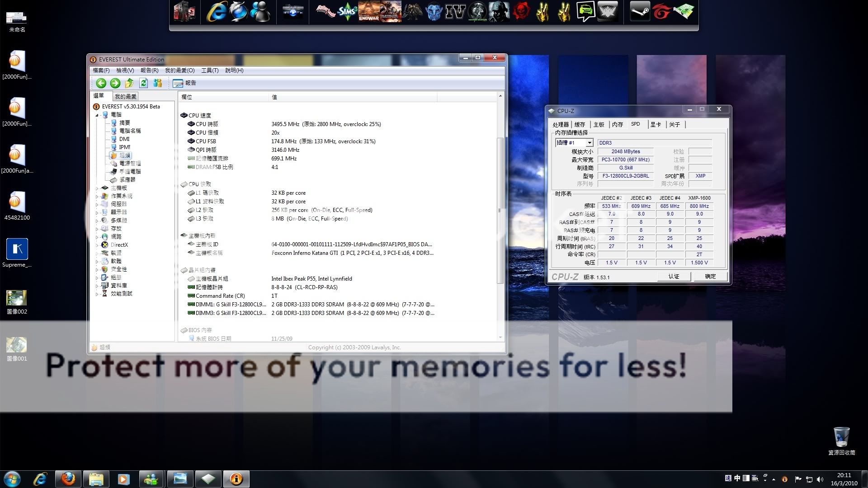This screenshot has width=868, height=488.
Task: Click the green forward arrow in EVEREST toolbar
Action: tap(115, 83)
